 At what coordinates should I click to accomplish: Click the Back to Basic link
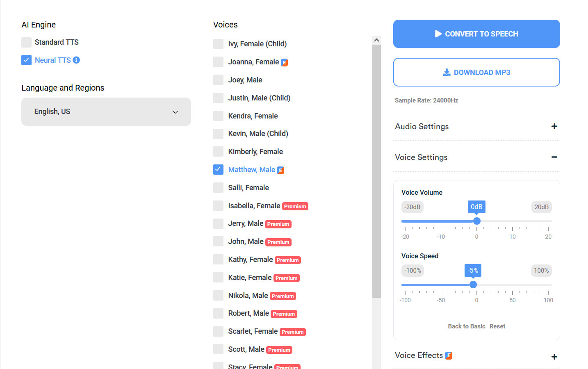click(466, 326)
